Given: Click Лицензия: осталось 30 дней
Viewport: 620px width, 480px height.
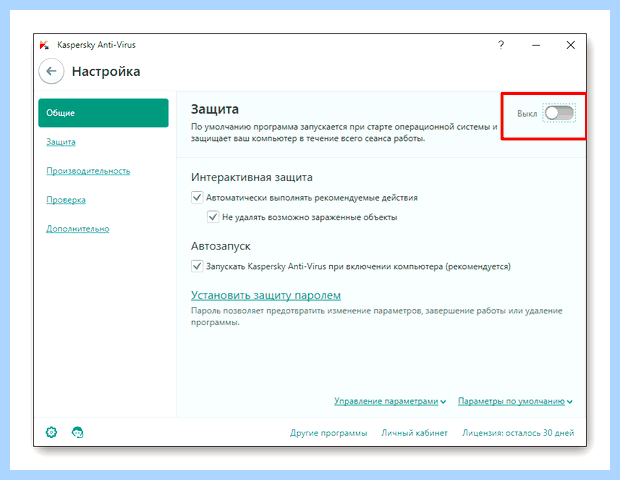Looking at the screenshot, I should click(x=518, y=433).
